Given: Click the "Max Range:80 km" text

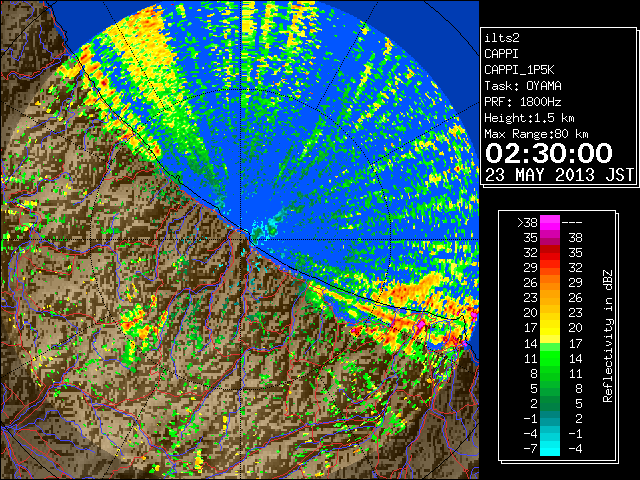Looking at the screenshot, I should (x=536, y=134).
